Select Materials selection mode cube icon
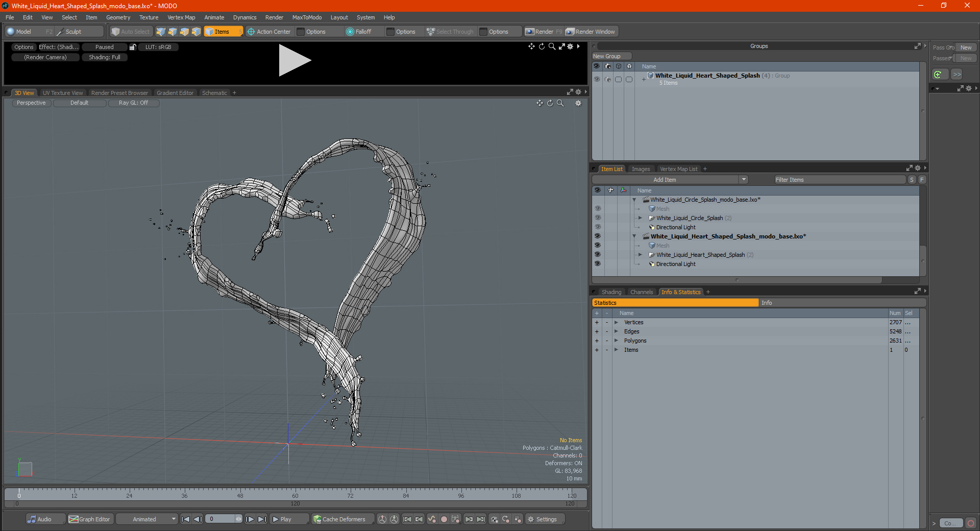Image resolution: width=980 pixels, height=531 pixels. coord(196,32)
